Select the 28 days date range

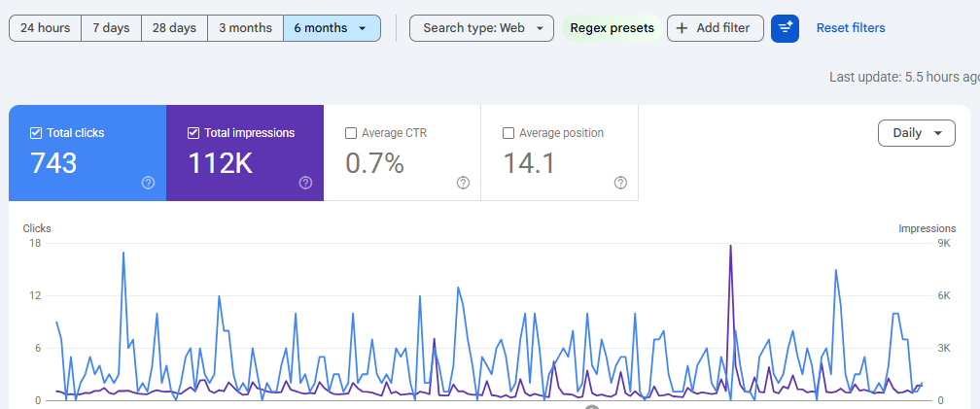point(174,28)
